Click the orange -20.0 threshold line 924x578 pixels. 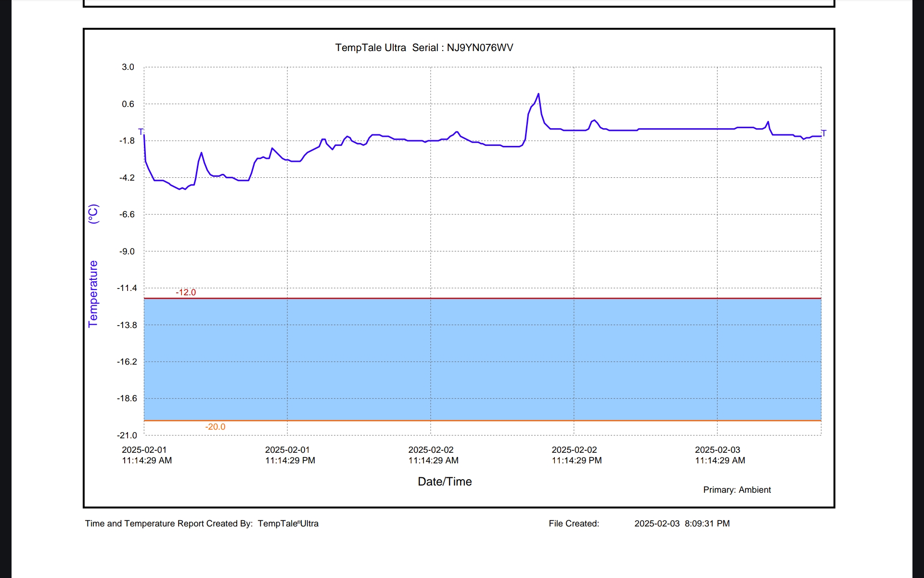click(x=482, y=420)
